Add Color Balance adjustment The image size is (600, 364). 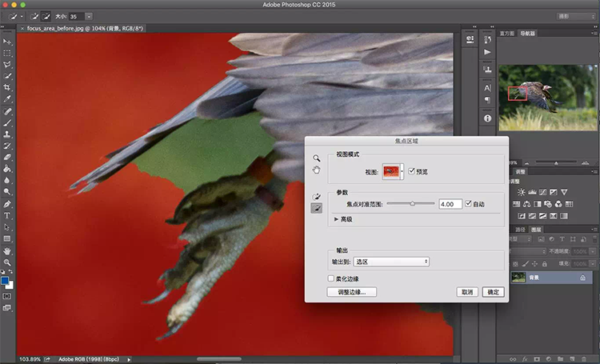point(527,204)
